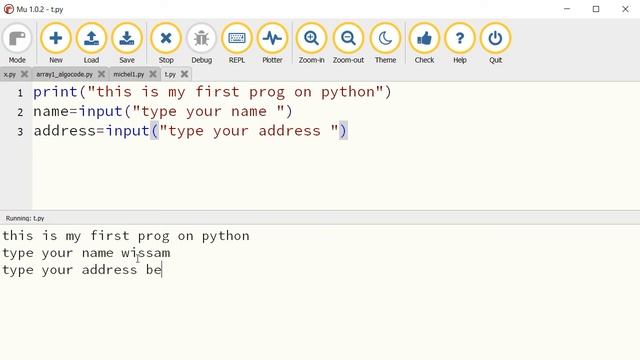The height and width of the screenshot is (360, 640).
Task: Close the array1_algocode.py tab
Action: coord(102,74)
